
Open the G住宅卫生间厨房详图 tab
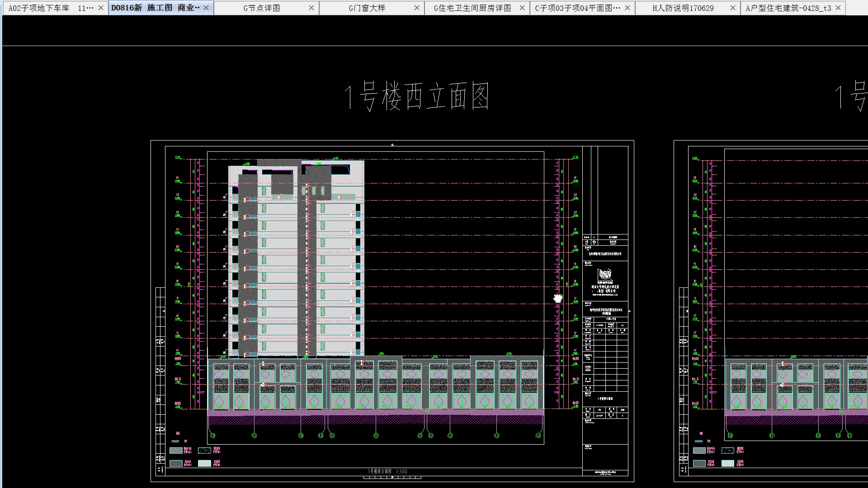click(472, 8)
